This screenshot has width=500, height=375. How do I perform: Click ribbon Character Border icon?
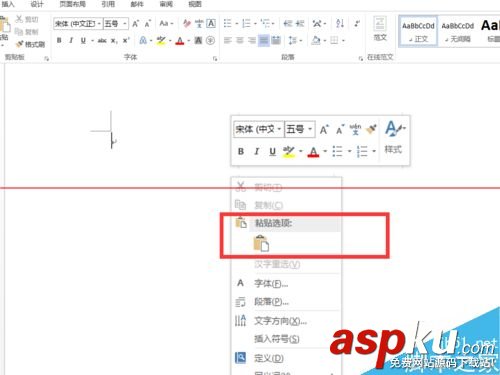[211, 23]
